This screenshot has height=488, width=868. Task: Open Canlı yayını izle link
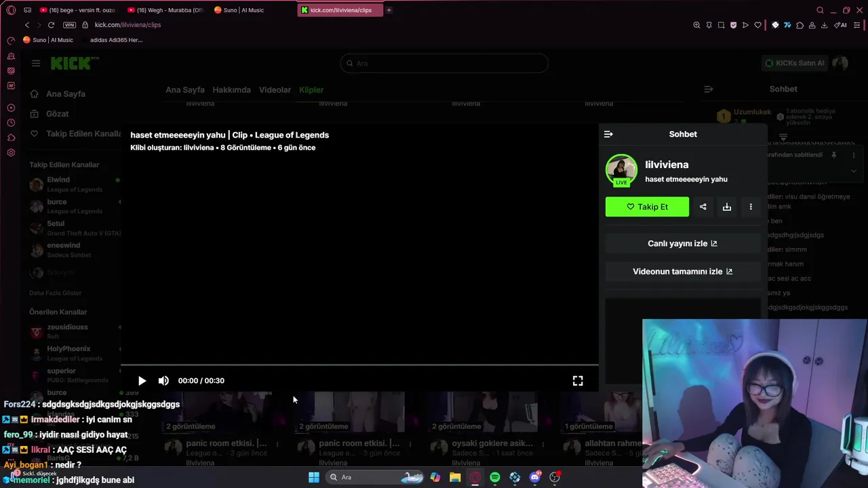pos(683,243)
